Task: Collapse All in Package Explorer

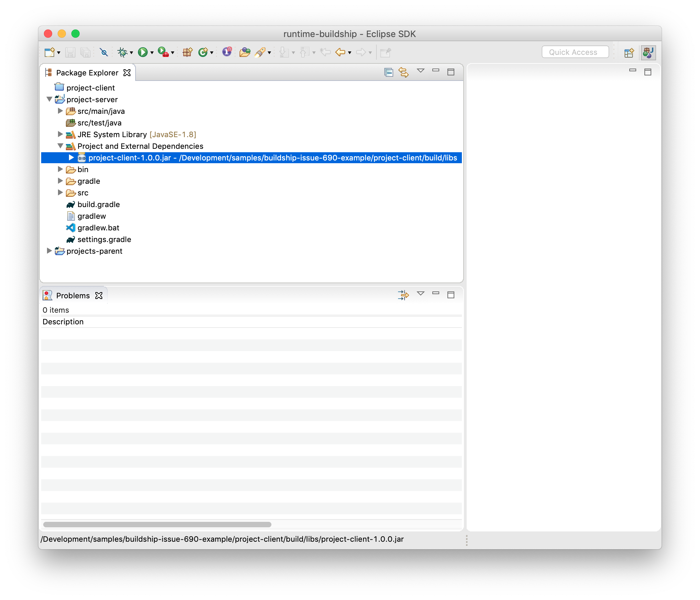Action: pos(388,72)
